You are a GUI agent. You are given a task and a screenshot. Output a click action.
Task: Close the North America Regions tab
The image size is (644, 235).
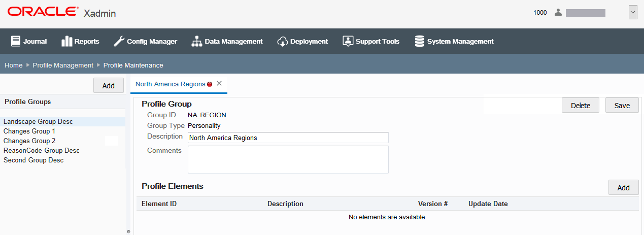(219, 83)
